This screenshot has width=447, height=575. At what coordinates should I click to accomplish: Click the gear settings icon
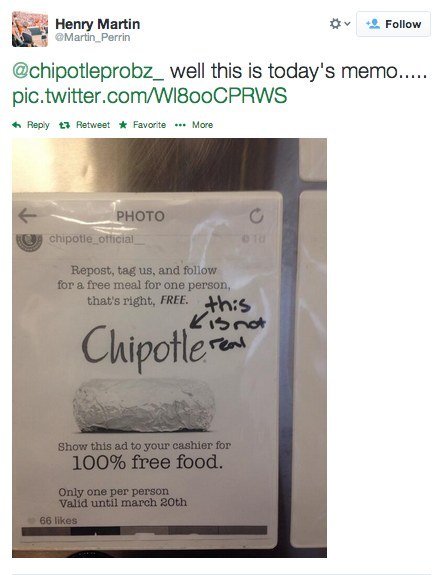(335, 24)
